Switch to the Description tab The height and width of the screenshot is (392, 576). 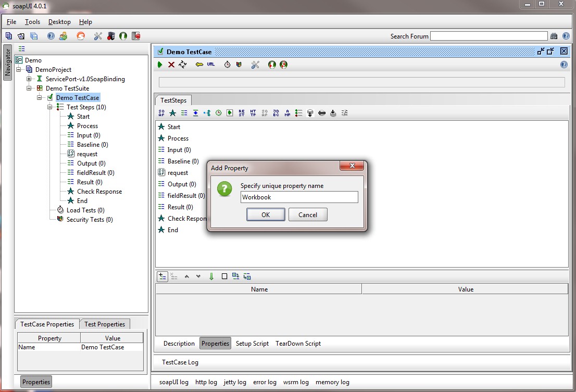[179, 344]
